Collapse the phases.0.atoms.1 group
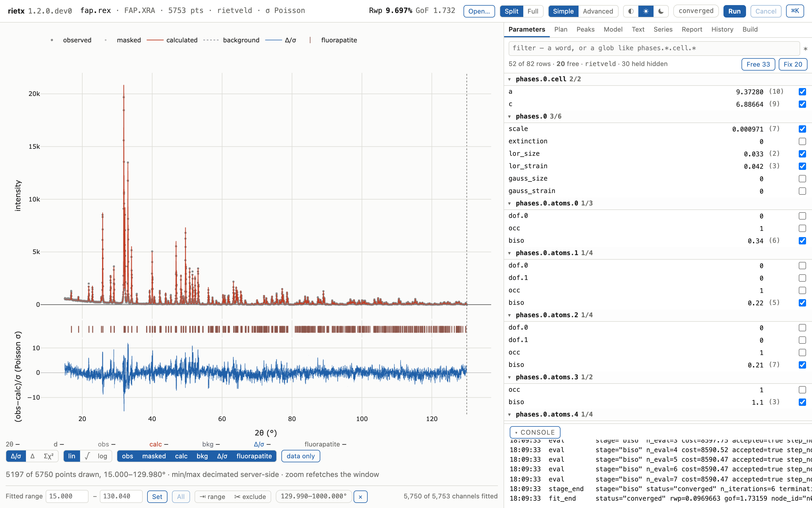 pyautogui.click(x=509, y=253)
